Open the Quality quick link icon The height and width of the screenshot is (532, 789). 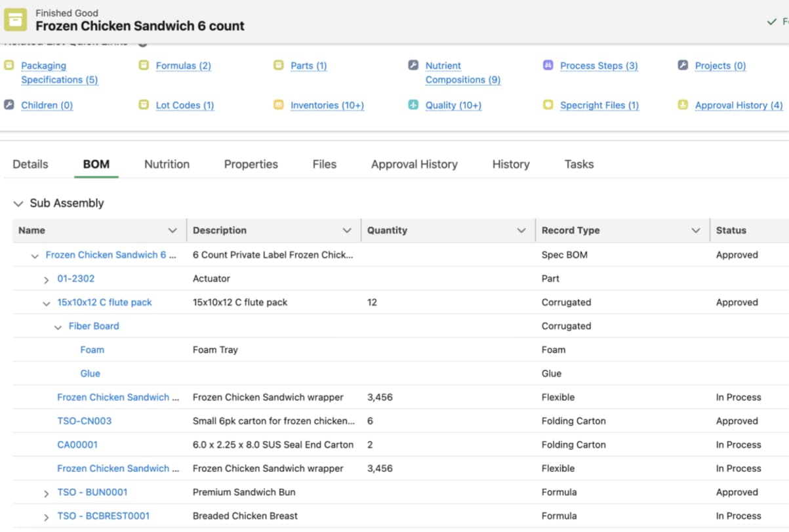click(415, 106)
